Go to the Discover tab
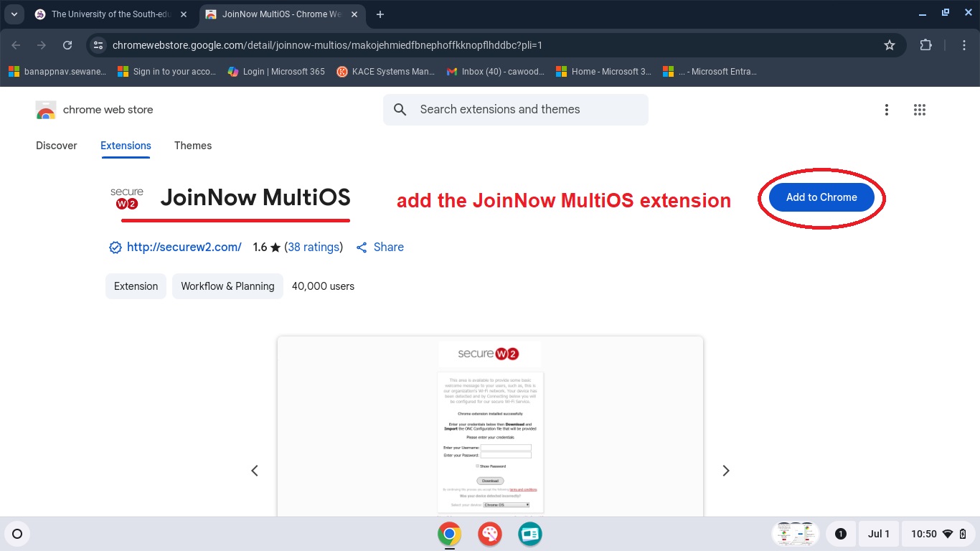This screenshot has width=980, height=551. click(57, 146)
